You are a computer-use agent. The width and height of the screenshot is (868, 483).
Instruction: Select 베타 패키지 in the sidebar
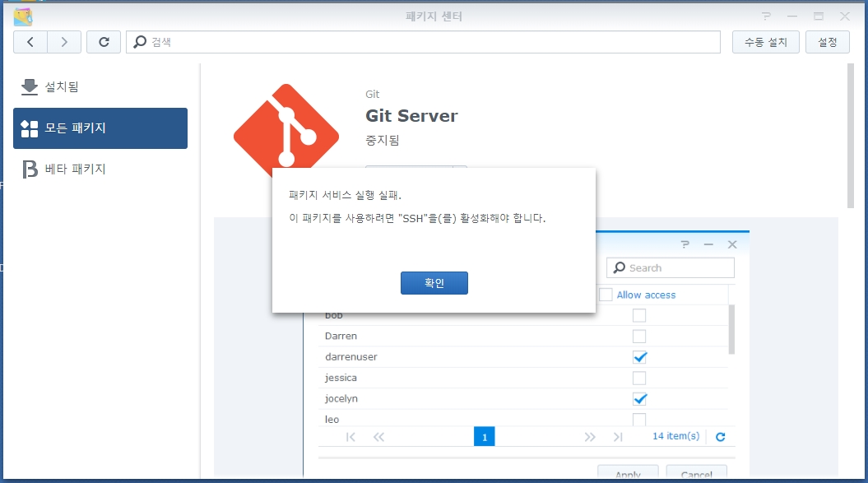100,169
